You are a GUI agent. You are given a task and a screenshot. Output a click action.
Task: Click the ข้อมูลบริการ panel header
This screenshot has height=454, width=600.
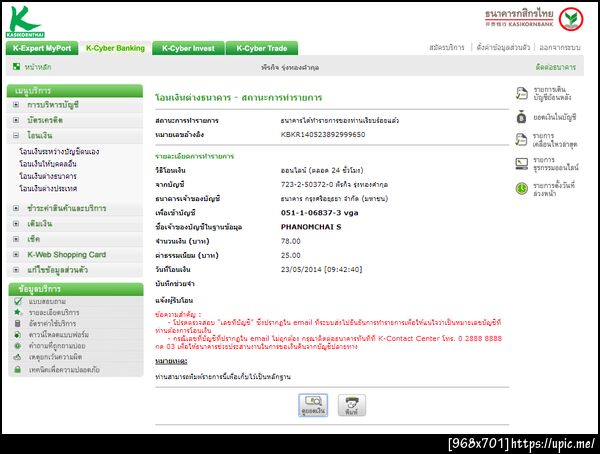[76, 289]
